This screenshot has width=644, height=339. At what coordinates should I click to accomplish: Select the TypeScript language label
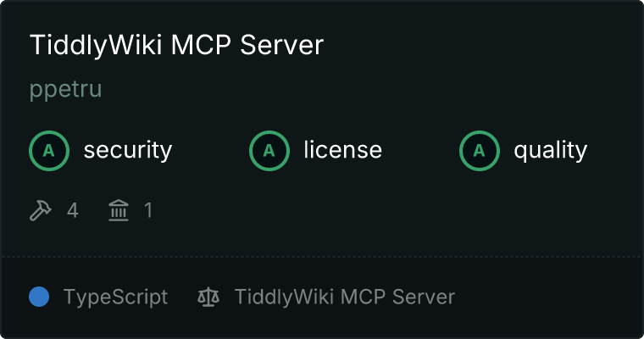pos(115,297)
